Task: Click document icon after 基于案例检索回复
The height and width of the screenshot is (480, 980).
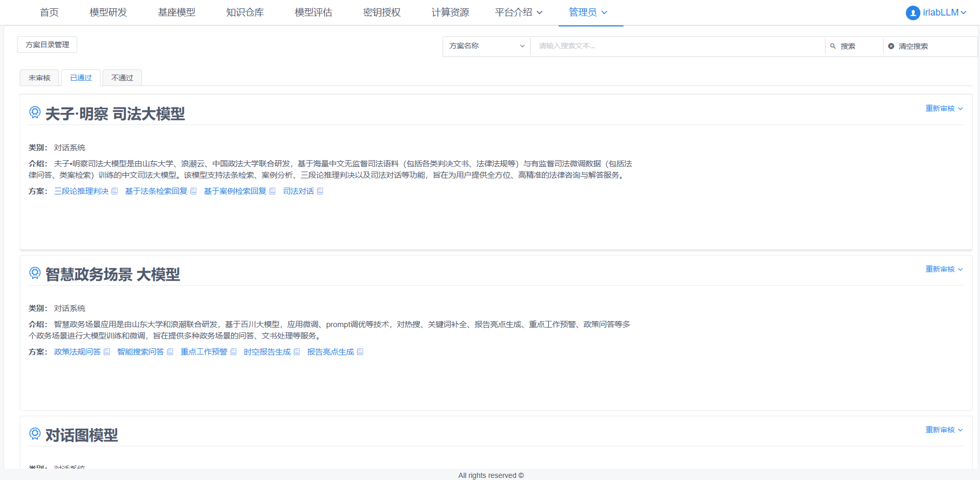Action: [272, 191]
